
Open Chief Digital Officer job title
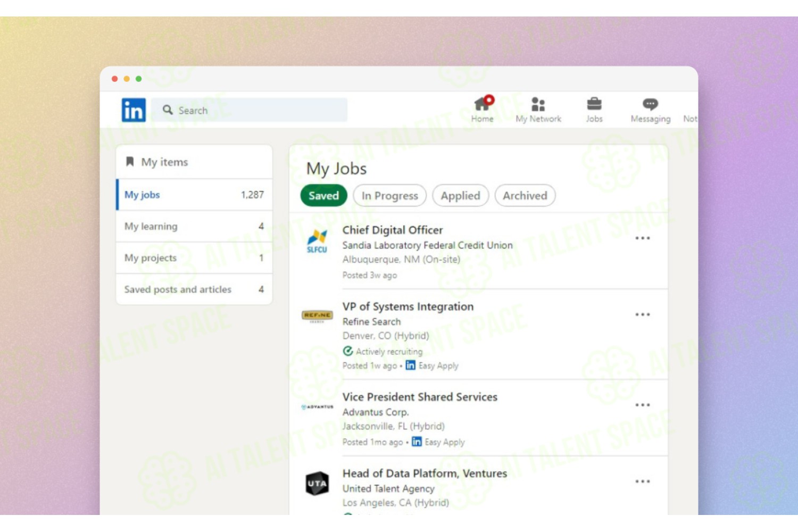(x=393, y=230)
